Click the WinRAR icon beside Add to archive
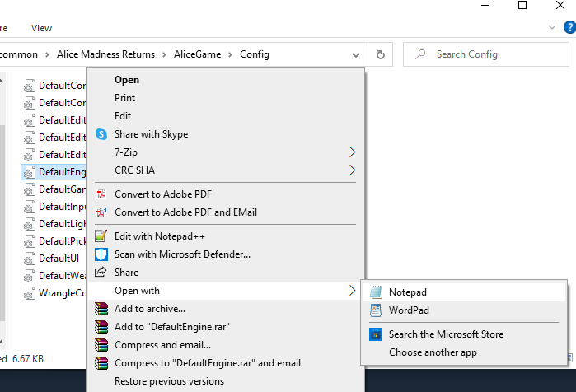Screen dimensions: 576x392 [101, 309]
